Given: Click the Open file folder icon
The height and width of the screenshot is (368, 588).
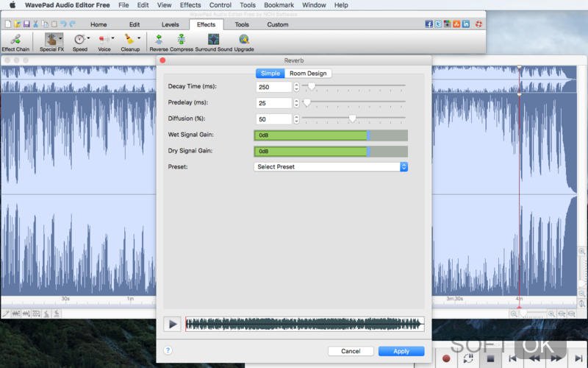Looking at the screenshot, I should (17, 24).
